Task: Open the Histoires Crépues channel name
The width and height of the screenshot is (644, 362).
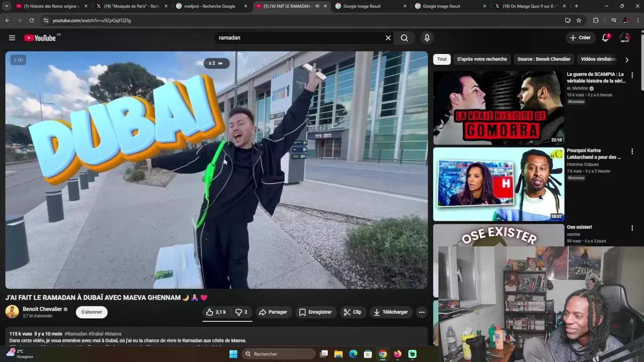Action: pos(583,165)
